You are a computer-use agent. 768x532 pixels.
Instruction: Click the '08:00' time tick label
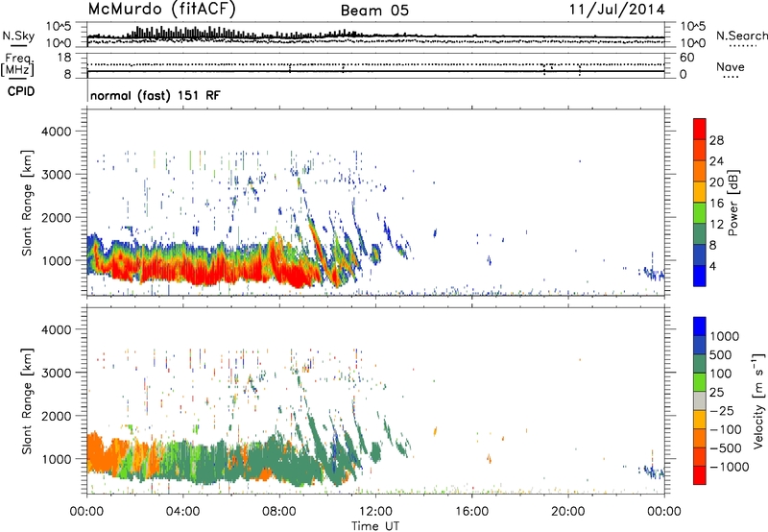click(x=279, y=512)
